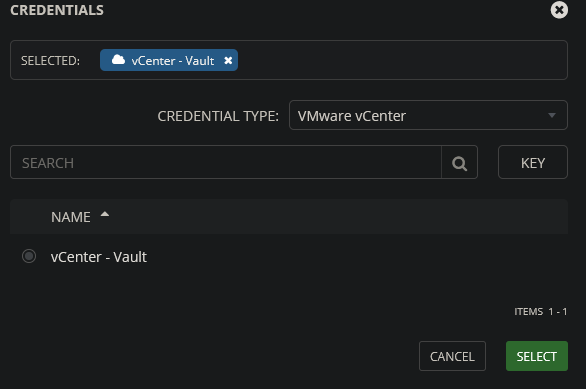Cancel the credential selection
This screenshot has height=389, width=586.
click(x=452, y=356)
